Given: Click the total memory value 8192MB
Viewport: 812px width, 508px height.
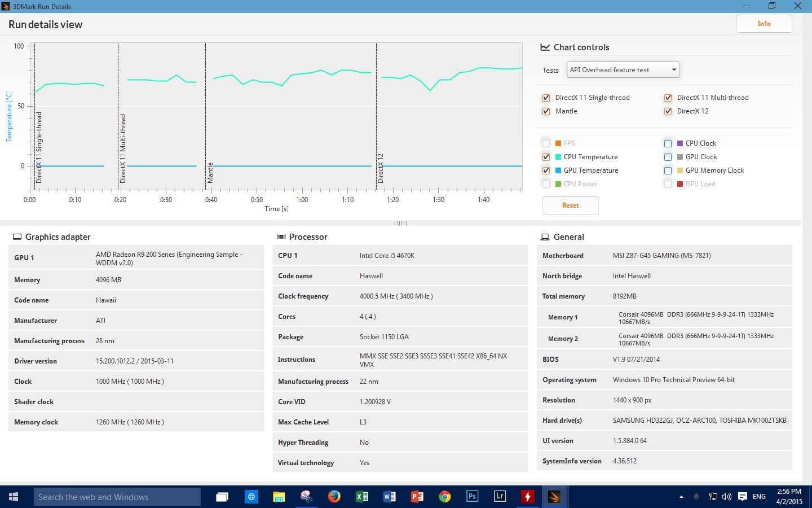Looking at the screenshot, I should 625,296.
